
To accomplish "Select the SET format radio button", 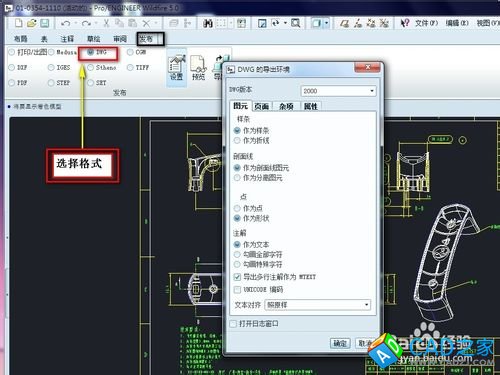I will pos(97,83).
